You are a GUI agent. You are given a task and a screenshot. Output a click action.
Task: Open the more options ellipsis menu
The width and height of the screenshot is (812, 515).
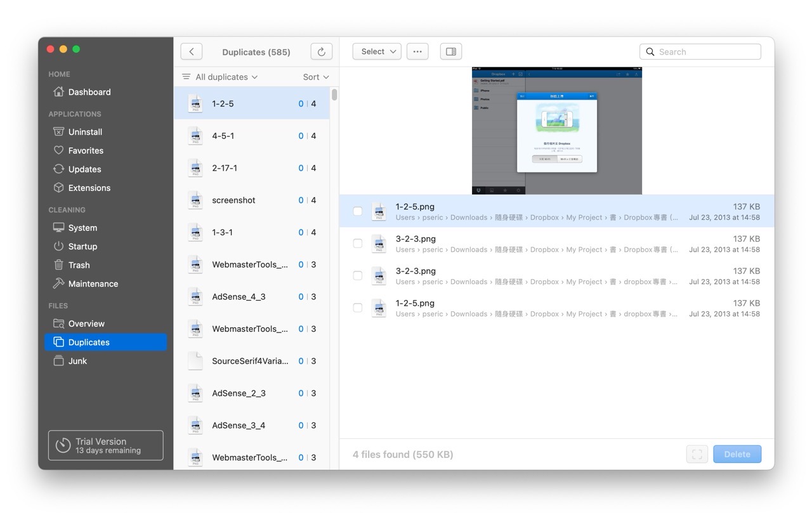417,51
